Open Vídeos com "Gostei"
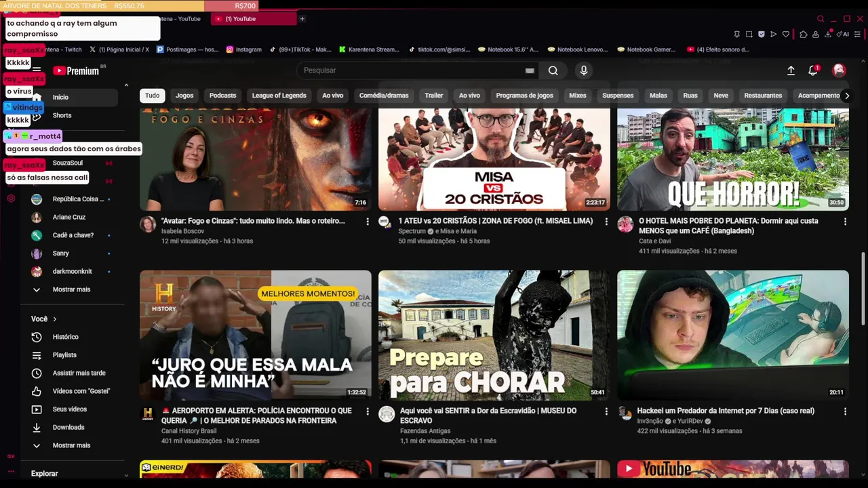The image size is (868, 488). pos(73,391)
